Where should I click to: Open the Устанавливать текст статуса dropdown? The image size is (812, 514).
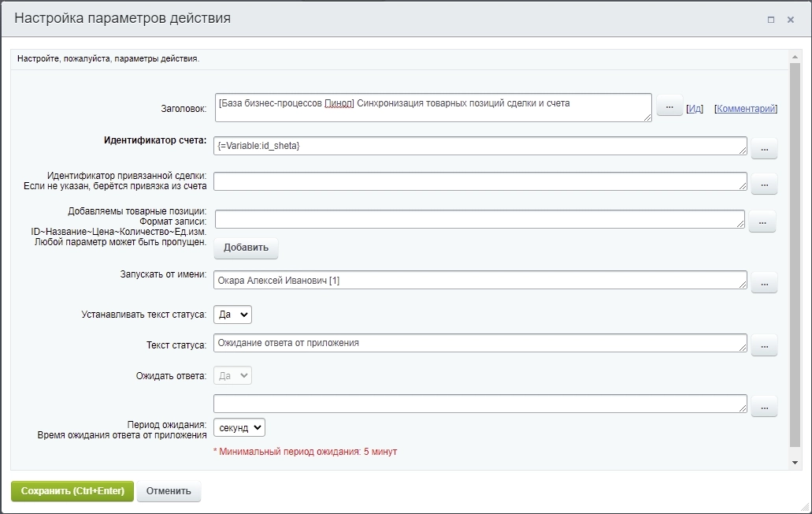pos(233,315)
